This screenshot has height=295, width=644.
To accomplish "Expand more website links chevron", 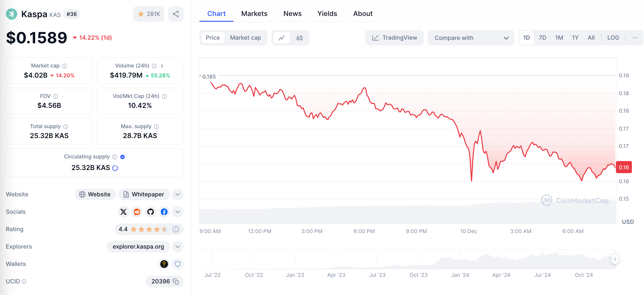I will pyautogui.click(x=177, y=194).
